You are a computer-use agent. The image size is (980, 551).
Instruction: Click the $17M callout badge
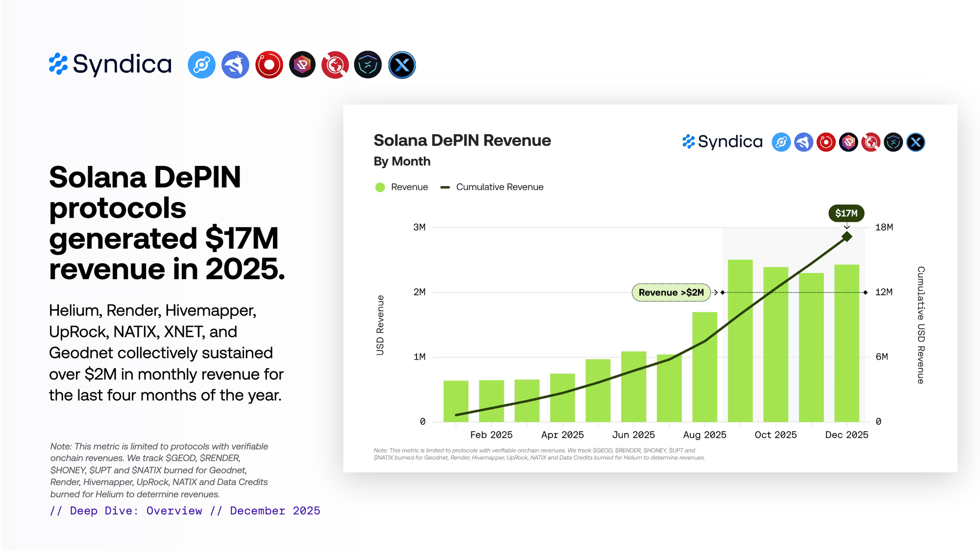[x=846, y=213]
